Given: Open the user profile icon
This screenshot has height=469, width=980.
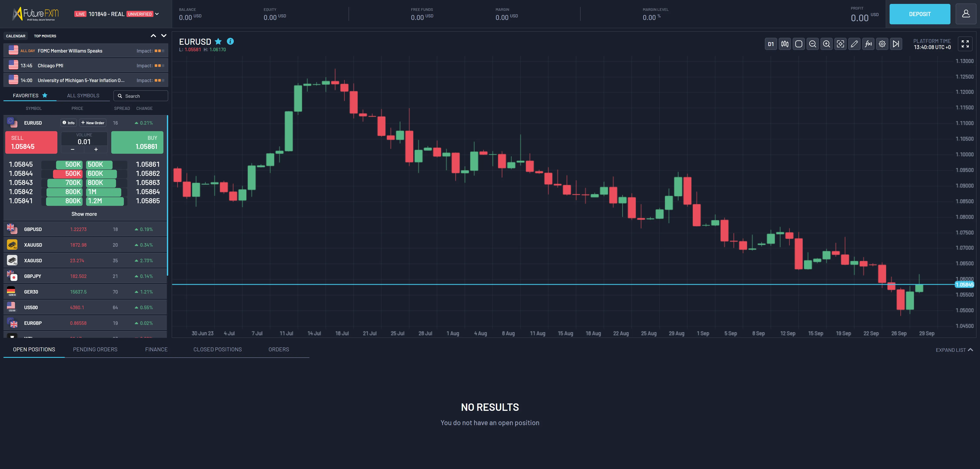Looking at the screenshot, I should pyautogui.click(x=966, y=14).
